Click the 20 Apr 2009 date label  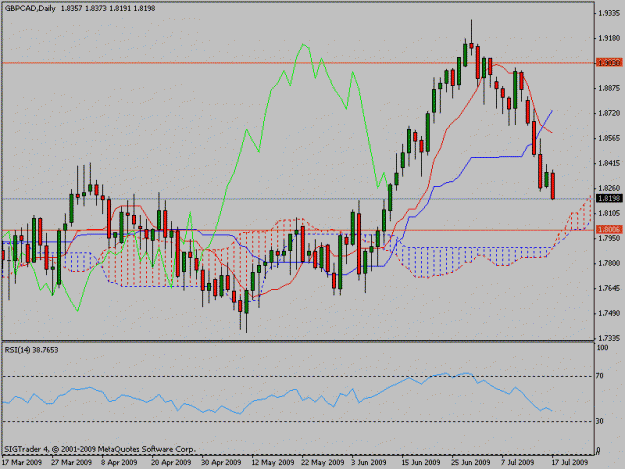coord(171,462)
